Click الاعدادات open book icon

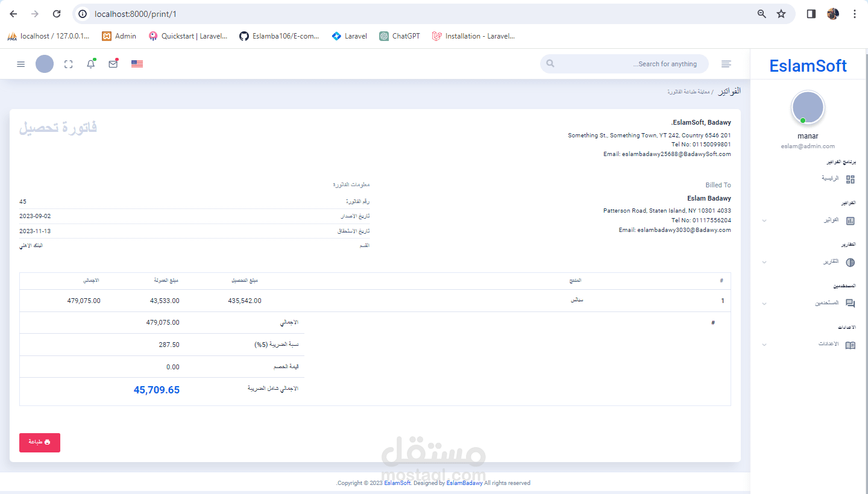(x=851, y=345)
